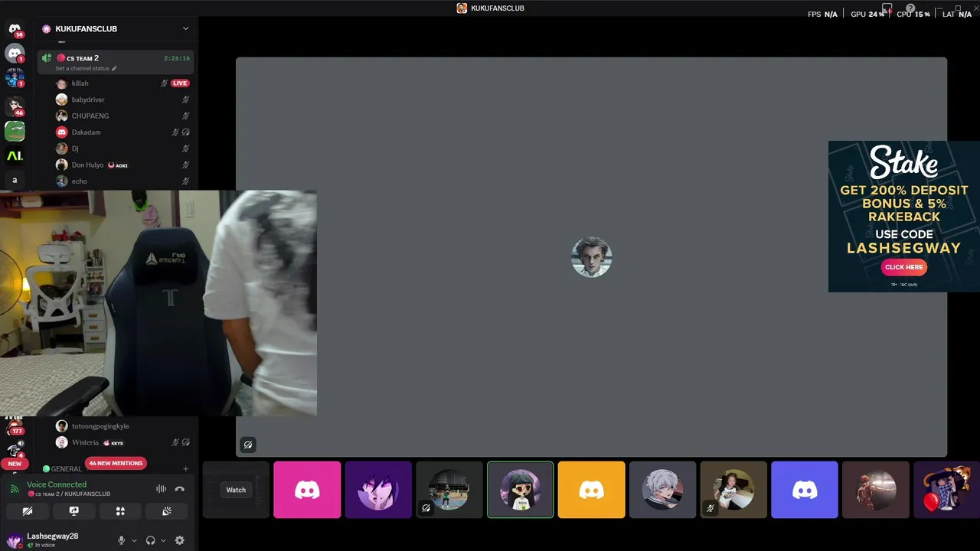This screenshot has height=551, width=980.
Task: Click the FPS N/A overlay stat
Action: tap(822, 14)
